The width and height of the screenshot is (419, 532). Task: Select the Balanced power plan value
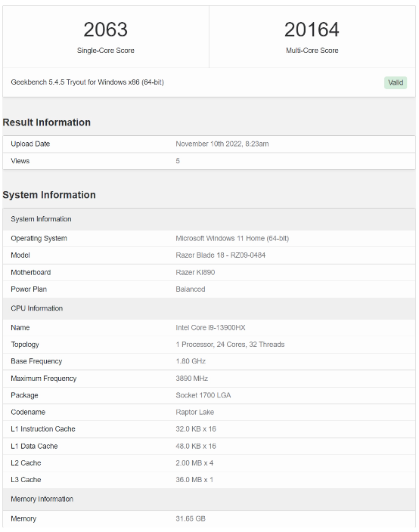[191, 289]
